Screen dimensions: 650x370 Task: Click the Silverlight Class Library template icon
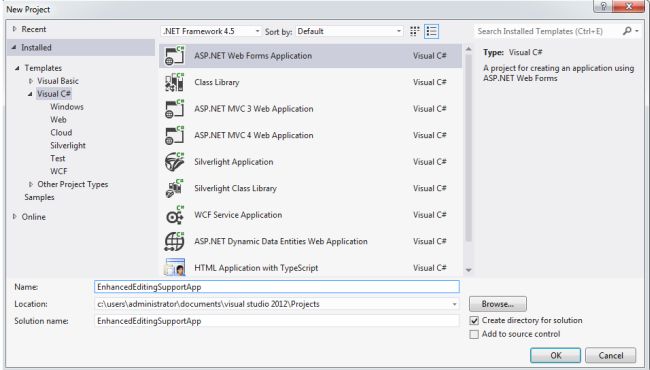(x=174, y=189)
